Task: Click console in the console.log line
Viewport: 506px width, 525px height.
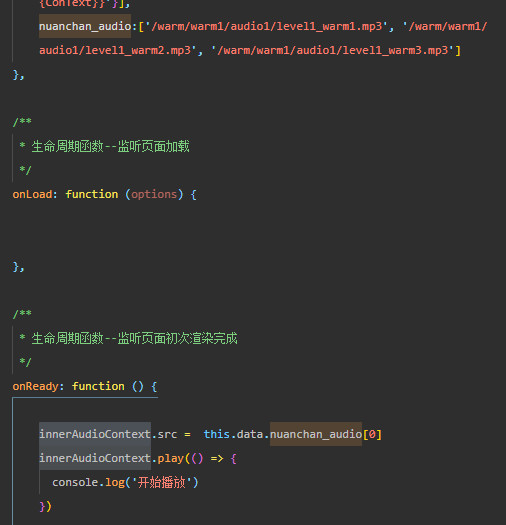Action: pos(75,482)
